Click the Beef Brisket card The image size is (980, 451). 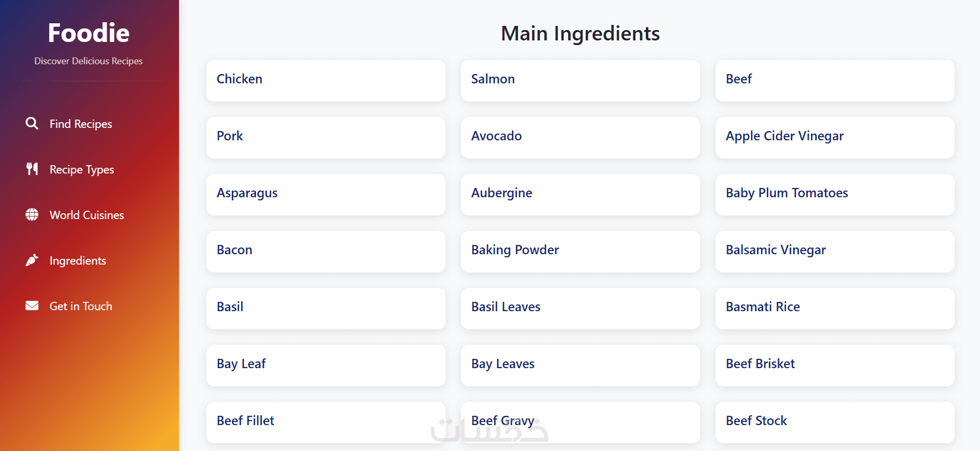(x=835, y=365)
